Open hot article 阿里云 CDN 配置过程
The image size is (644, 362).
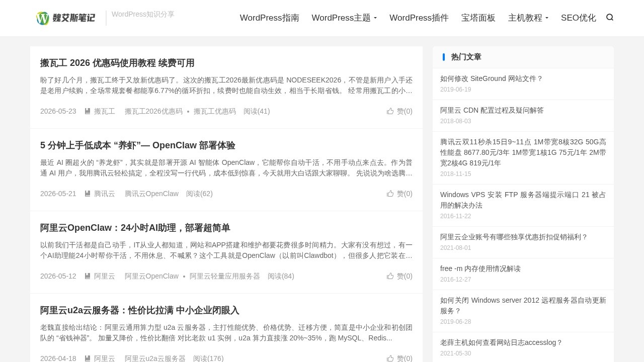coord(492,110)
